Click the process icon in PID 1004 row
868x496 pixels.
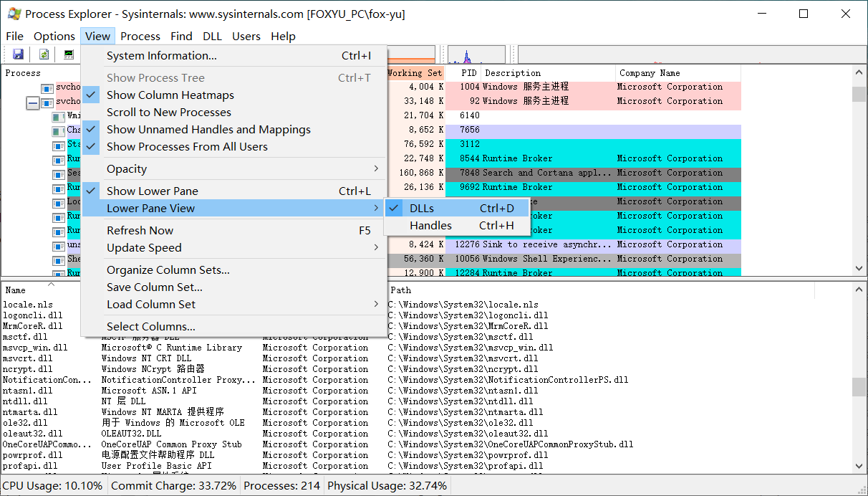(47, 88)
